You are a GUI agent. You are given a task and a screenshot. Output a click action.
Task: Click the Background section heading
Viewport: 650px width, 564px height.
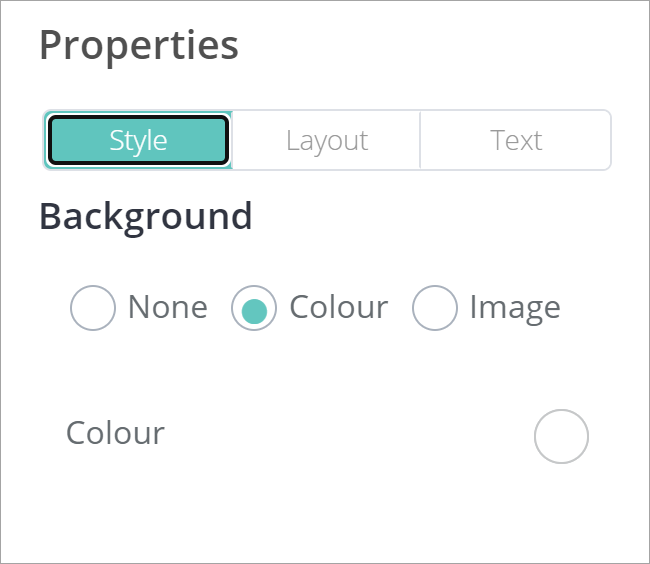146,216
